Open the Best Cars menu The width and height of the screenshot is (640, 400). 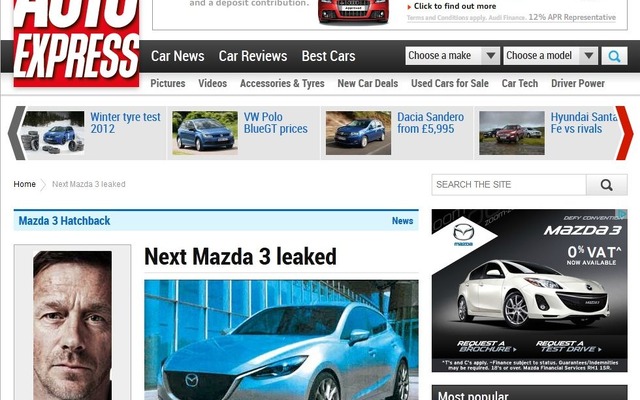[328, 56]
